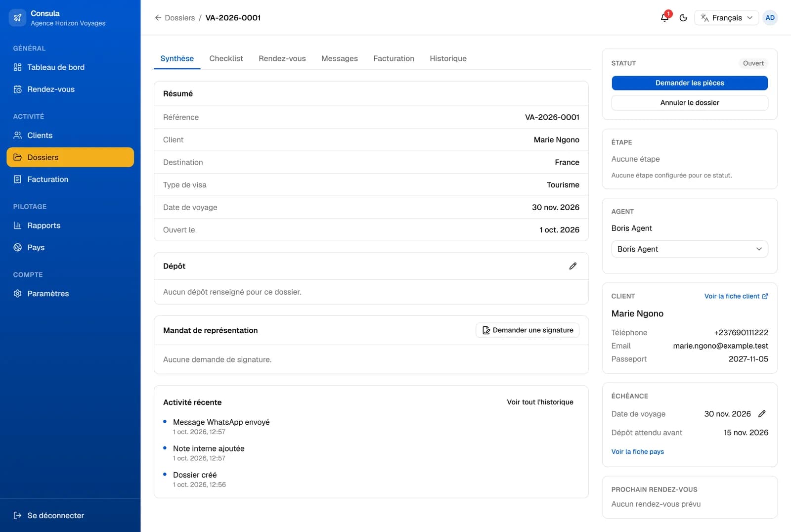This screenshot has width=791, height=532.
Task: Open Facturation in the sidebar
Action: coord(70,179)
